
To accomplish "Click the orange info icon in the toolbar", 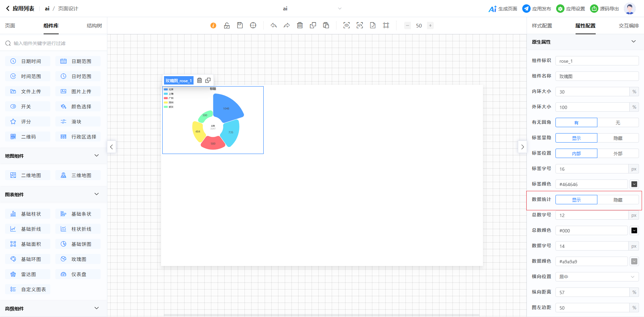I will (213, 25).
